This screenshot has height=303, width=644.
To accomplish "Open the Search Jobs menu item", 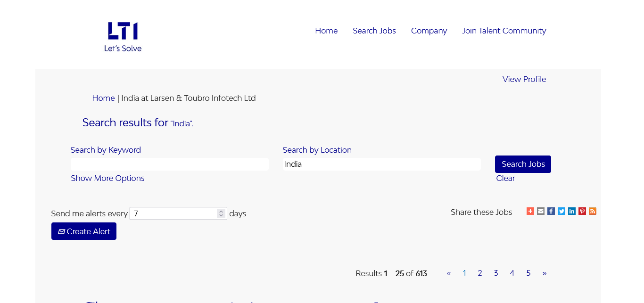I will (x=374, y=31).
